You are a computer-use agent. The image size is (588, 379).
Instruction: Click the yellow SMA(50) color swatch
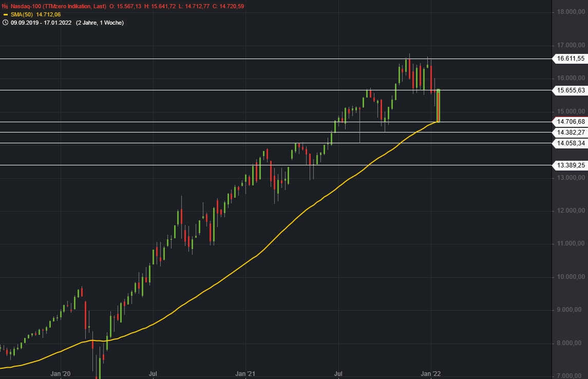coord(6,14)
